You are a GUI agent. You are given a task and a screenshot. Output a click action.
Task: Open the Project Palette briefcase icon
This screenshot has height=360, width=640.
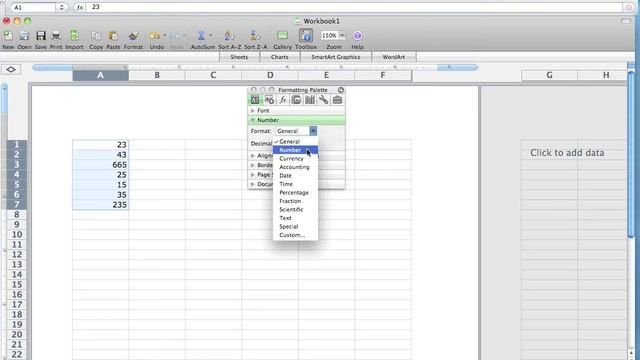(337, 100)
